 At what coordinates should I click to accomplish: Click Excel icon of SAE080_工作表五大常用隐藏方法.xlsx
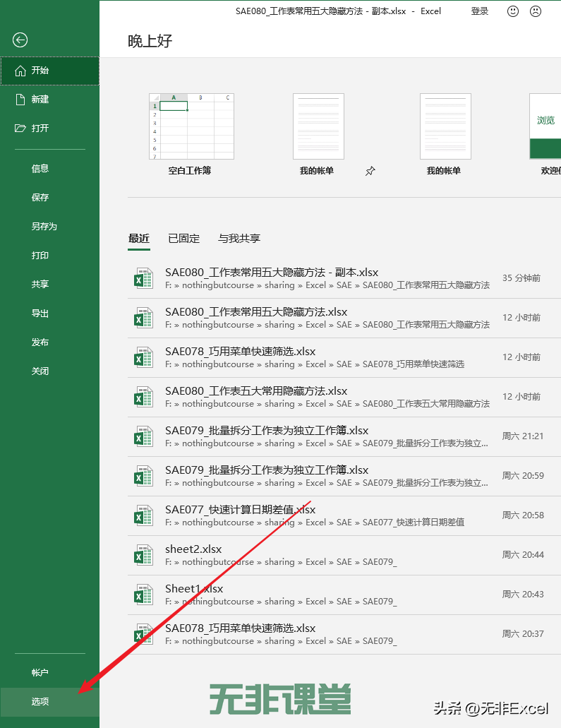143,397
